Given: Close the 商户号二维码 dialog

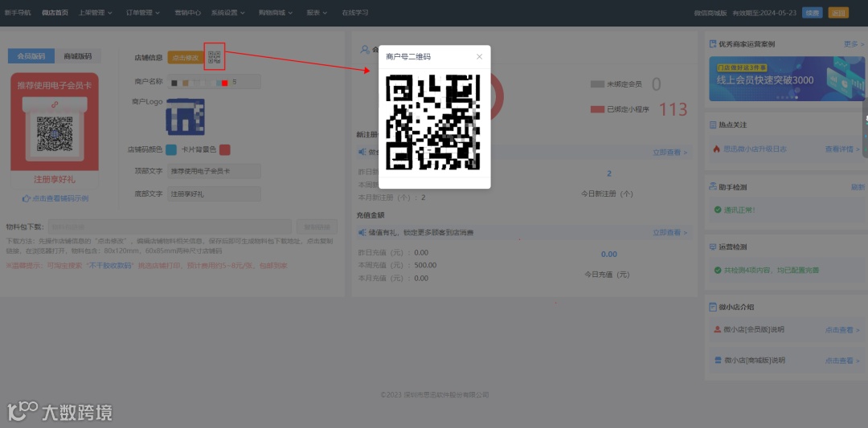Looking at the screenshot, I should (x=479, y=56).
